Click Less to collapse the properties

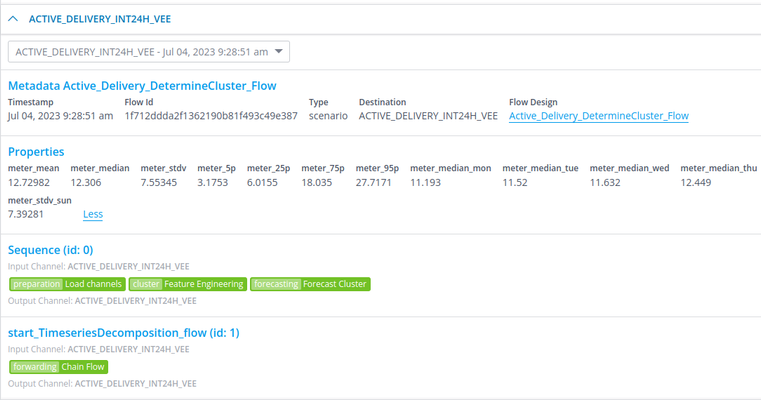[93, 214]
